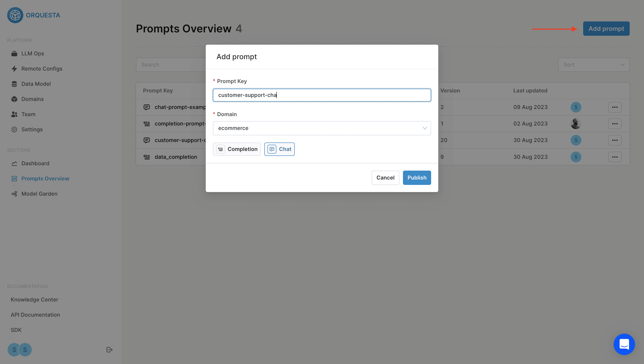Open options for data_completion row
The height and width of the screenshot is (364, 644).
(615, 157)
